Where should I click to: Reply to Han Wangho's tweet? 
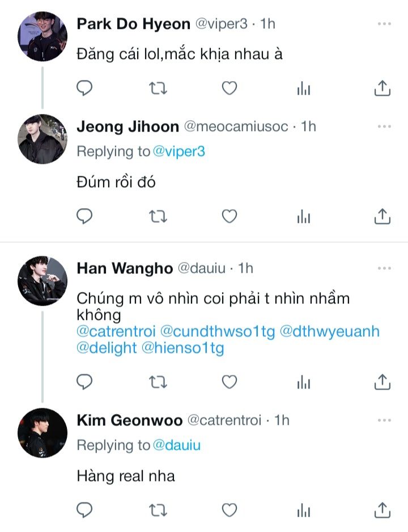(84, 382)
